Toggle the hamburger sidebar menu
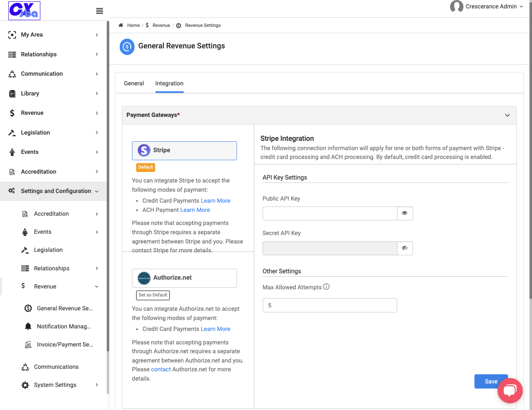Viewport: 532px width, 410px height. coord(100,11)
